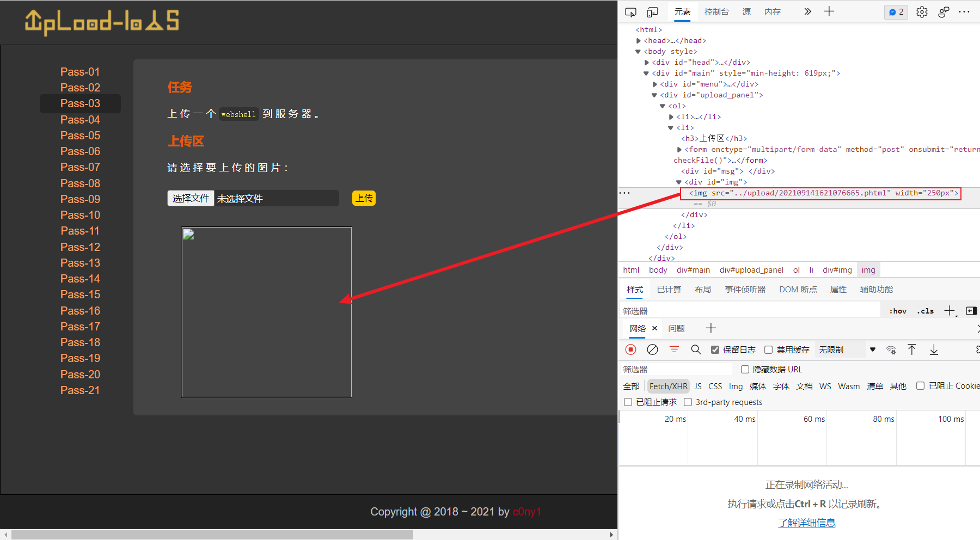Clear the network log icon
Viewport: 980px width, 540px height.
(652, 349)
